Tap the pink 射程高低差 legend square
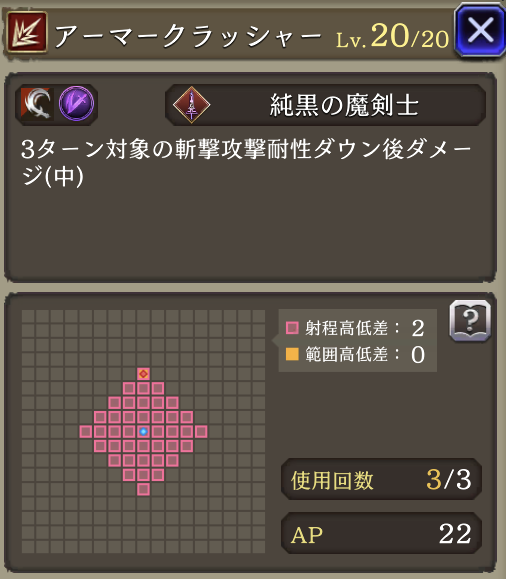The image size is (506, 579). click(292, 328)
